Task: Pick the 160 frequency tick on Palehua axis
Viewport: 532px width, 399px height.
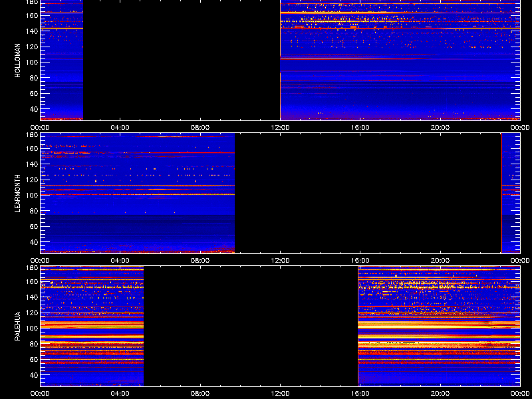Action: (33, 281)
